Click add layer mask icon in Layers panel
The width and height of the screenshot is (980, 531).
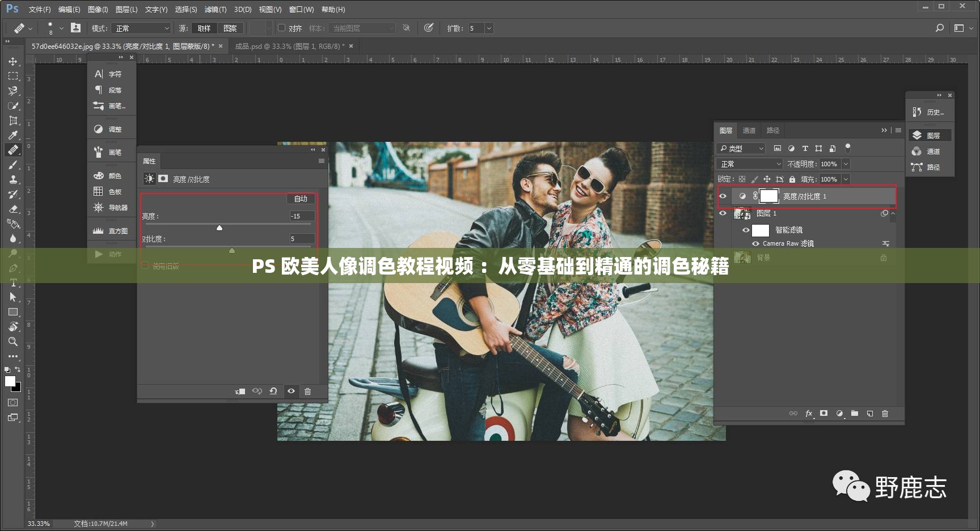coord(824,414)
